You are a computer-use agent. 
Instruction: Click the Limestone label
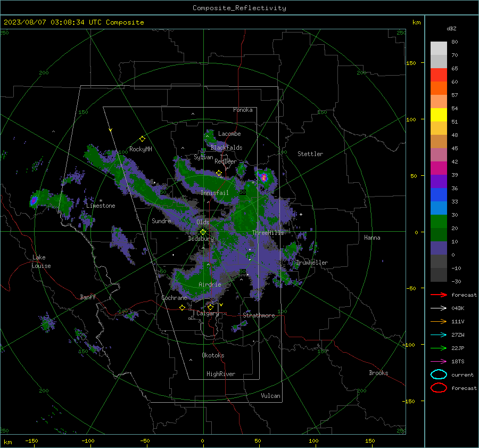click(101, 206)
